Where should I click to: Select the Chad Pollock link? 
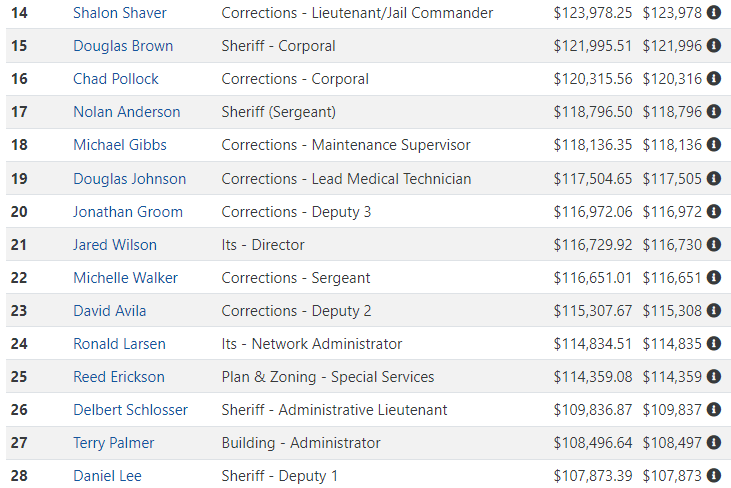(116, 79)
